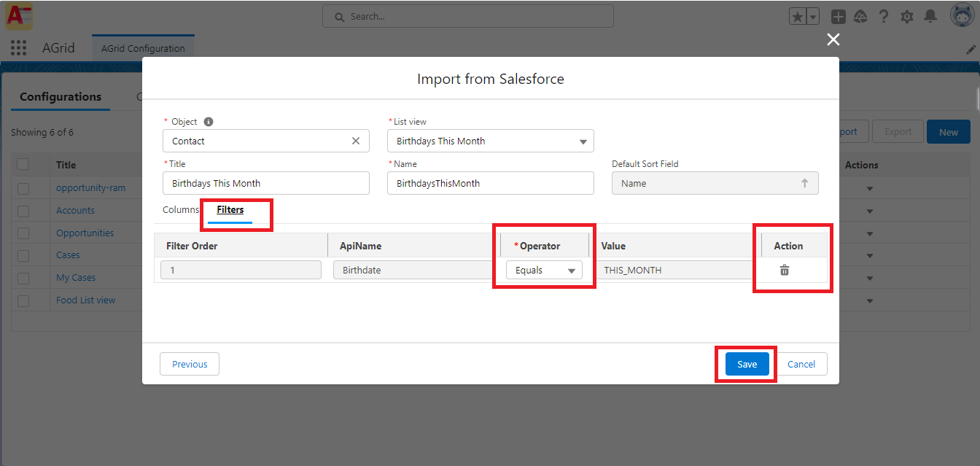The image size is (980, 466).
Task: Select the Filters tab
Action: pos(230,210)
